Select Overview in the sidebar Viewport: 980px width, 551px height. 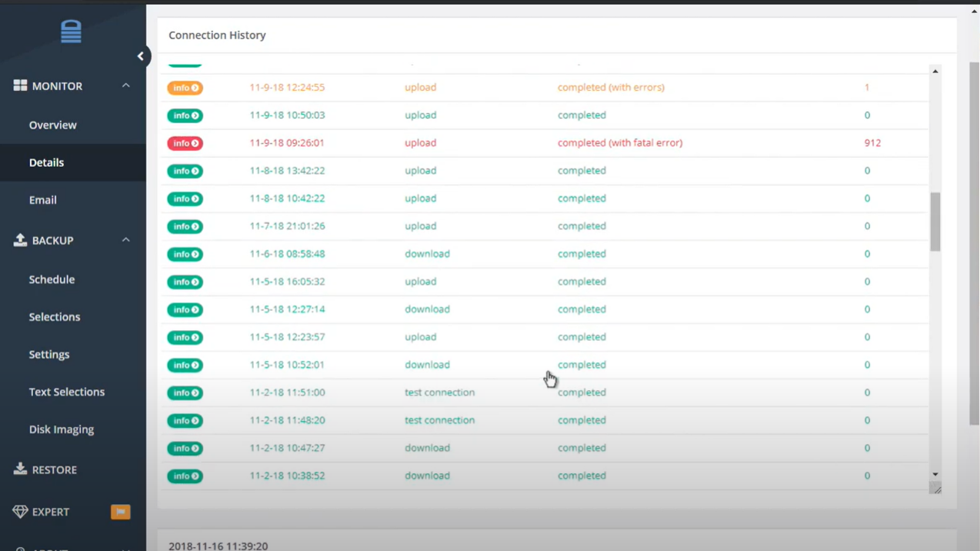52,125
